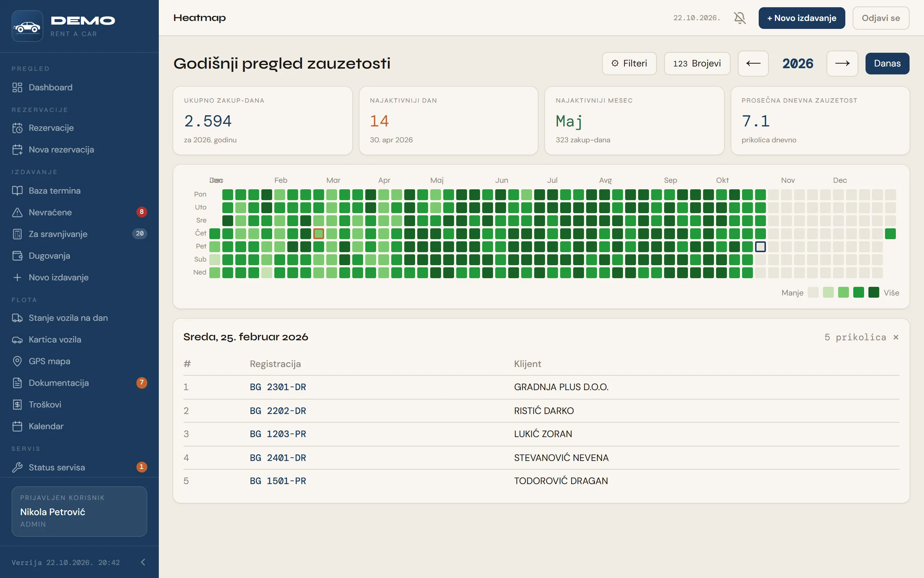Click the GPS mapa pin icon
Screen dimensions: 924x578
coord(17,361)
